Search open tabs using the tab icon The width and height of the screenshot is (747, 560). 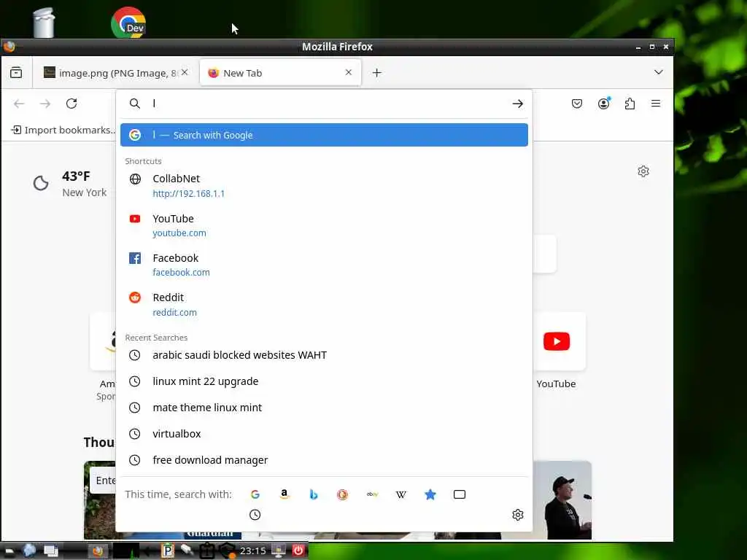pos(460,494)
